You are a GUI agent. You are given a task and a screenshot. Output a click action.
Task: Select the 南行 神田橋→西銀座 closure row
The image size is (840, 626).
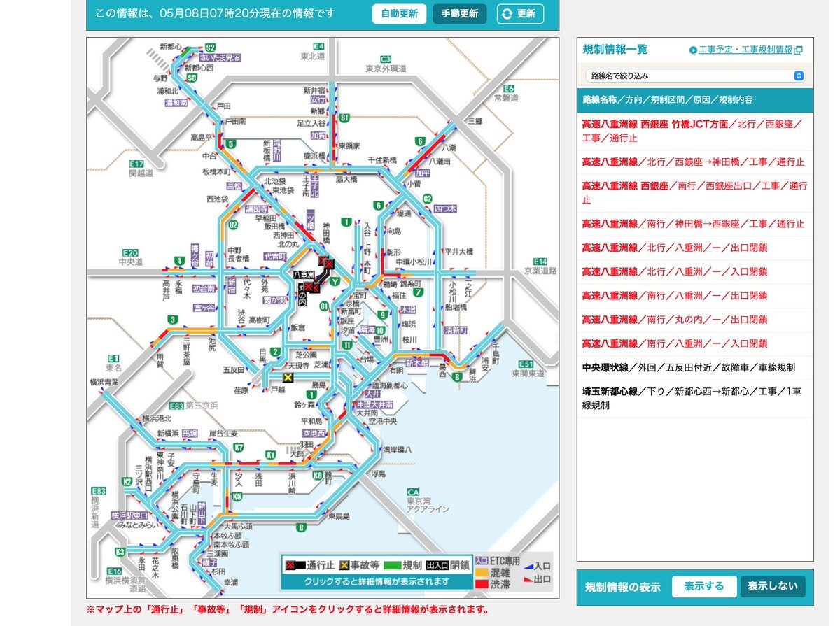695,225
